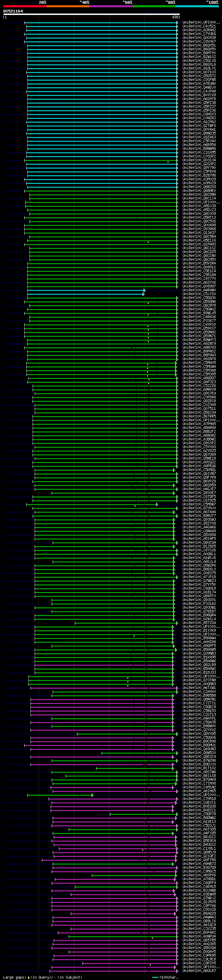Select hit label UniRef100_C4JP48
The width and height of the screenshot is (222, 980).
[199, 91]
